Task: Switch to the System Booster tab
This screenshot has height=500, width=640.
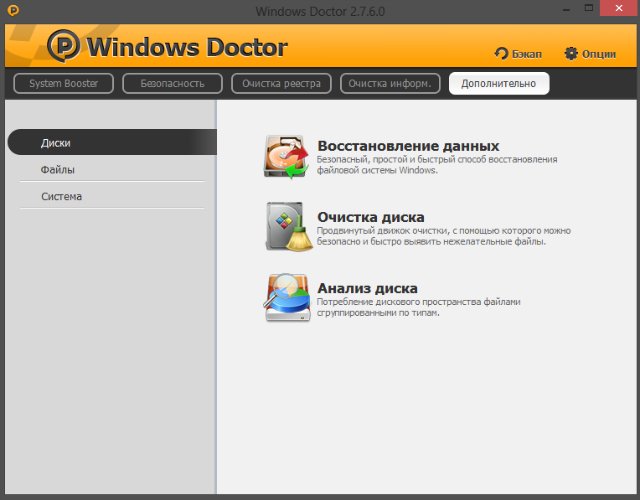Action: (x=63, y=83)
